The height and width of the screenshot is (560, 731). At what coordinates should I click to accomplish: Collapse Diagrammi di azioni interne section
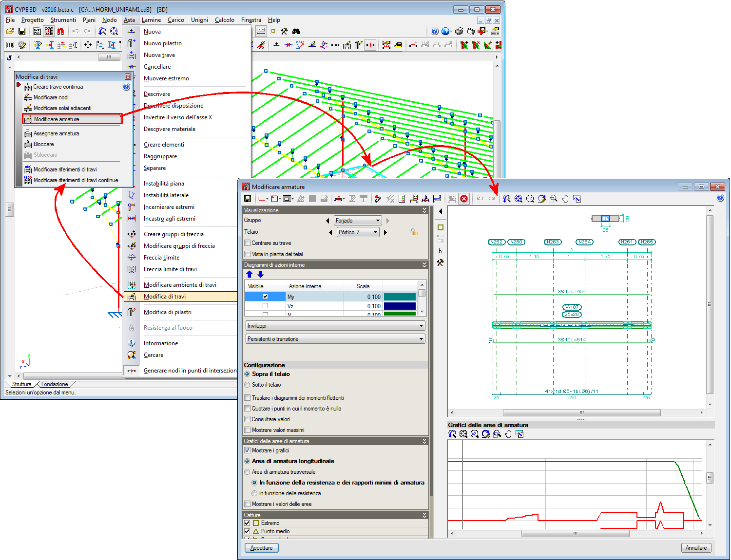[424, 265]
